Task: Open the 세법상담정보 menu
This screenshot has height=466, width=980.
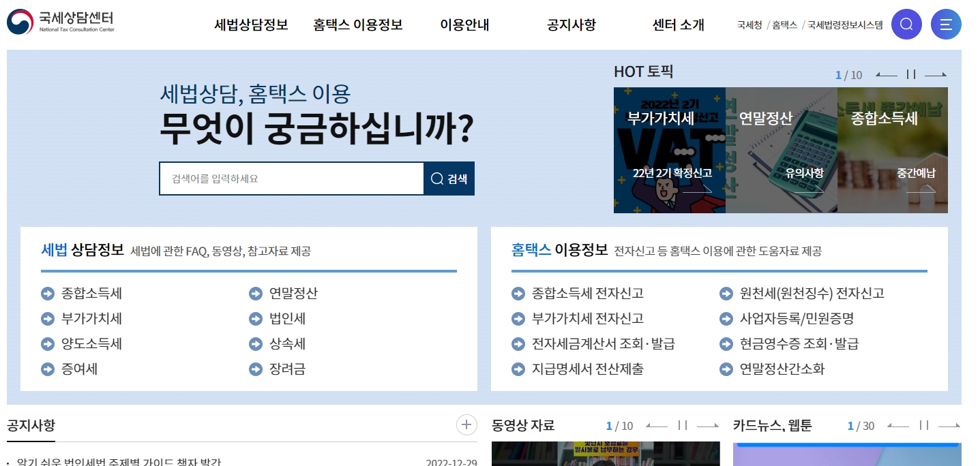Action: (252, 25)
